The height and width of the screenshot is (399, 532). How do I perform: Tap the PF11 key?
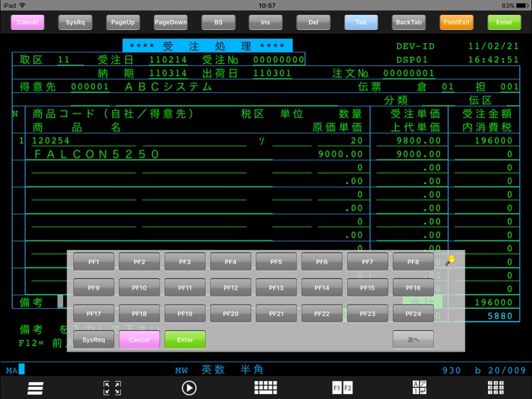[x=185, y=288]
